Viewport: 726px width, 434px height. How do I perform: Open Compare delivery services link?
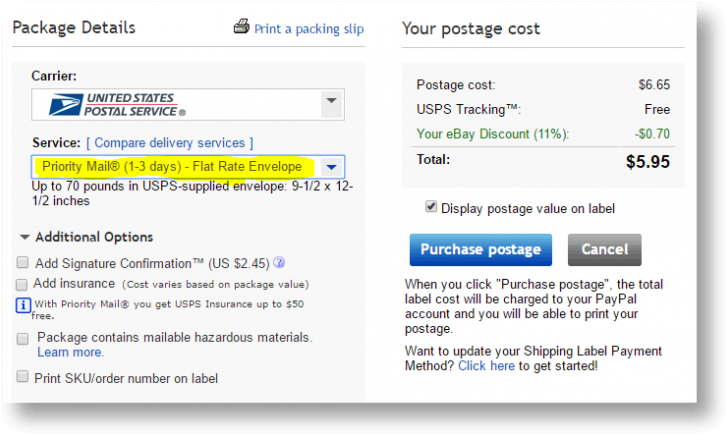[174, 143]
